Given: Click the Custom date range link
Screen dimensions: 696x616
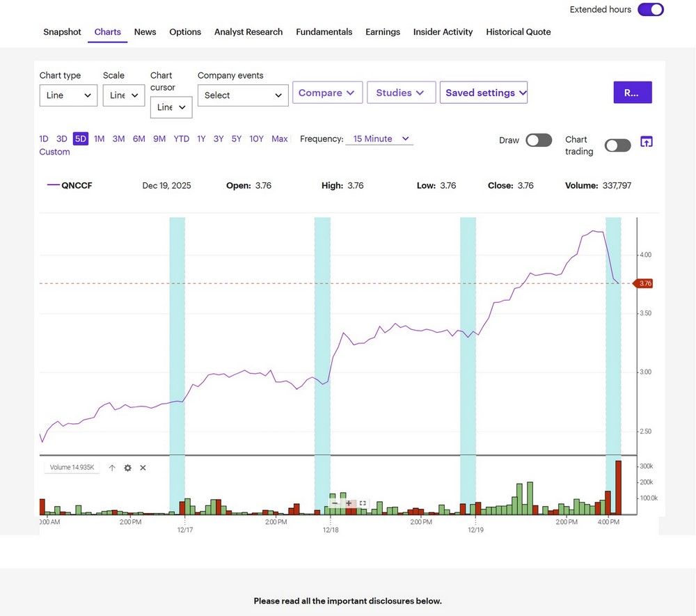Looking at the screenshot, I should tap(54, 152).
